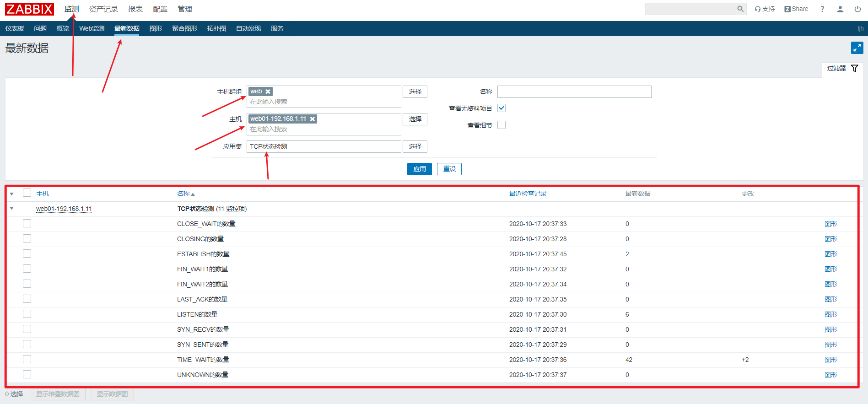Open web01-192.168.1.11 host link
Image resolution: width=868 pixels, height=404 pixels.
click(x=64, y=209)
